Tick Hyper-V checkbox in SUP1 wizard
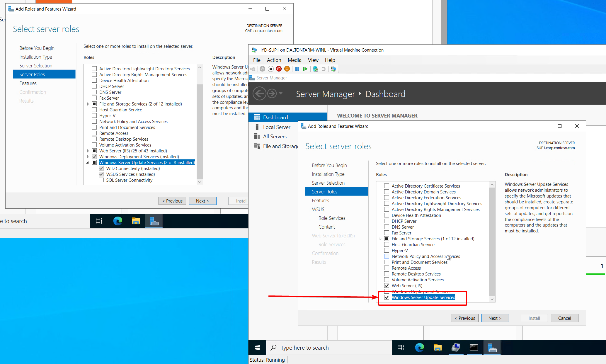This screenshot has height=364, width=606. [x=387, y=250]
